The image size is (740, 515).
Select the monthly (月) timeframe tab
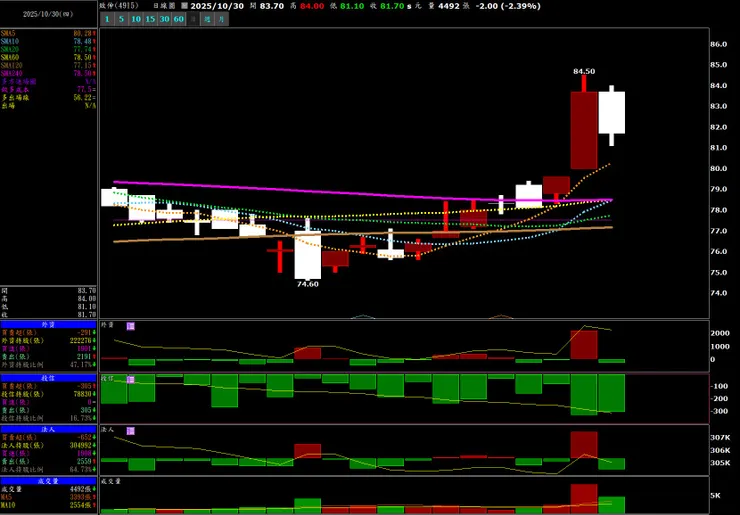coord(222,19)
